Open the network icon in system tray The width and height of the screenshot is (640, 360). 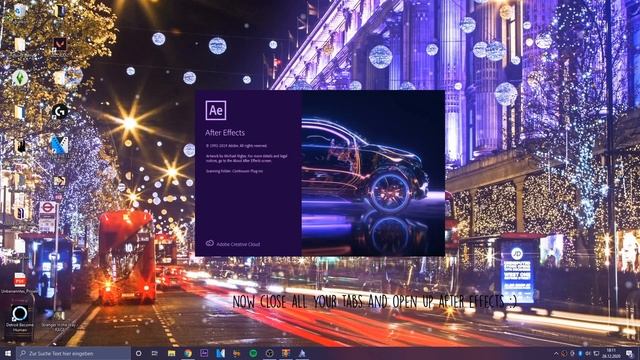point(596,353)
